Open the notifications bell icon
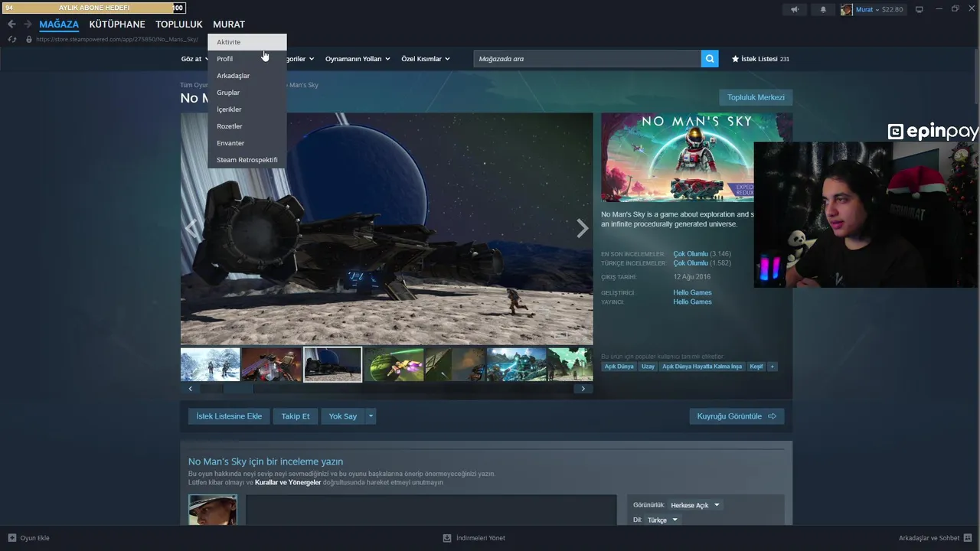The image size is (980, 551). pyautogui.click(x=823, y=9)
